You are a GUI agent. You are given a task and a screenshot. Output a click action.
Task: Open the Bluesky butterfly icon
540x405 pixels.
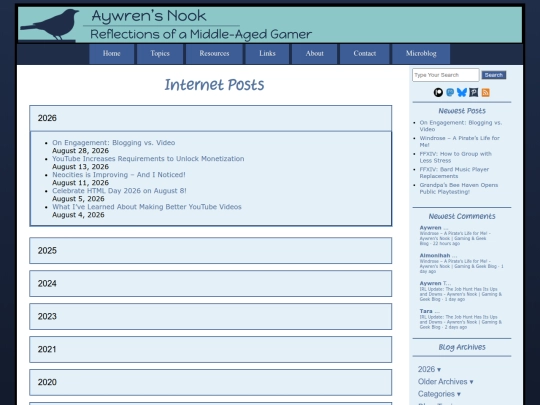[461, 92]
